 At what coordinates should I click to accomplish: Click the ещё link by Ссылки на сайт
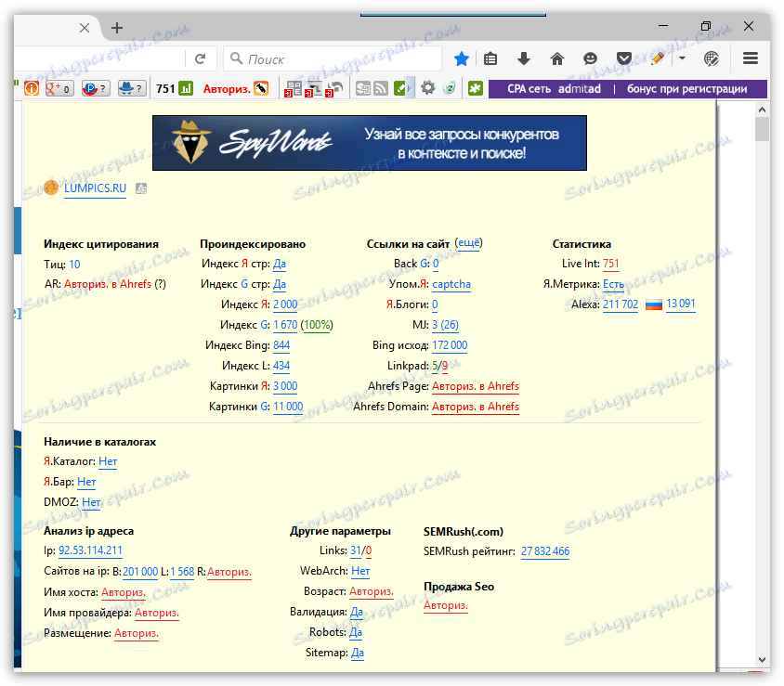point(468,243)
